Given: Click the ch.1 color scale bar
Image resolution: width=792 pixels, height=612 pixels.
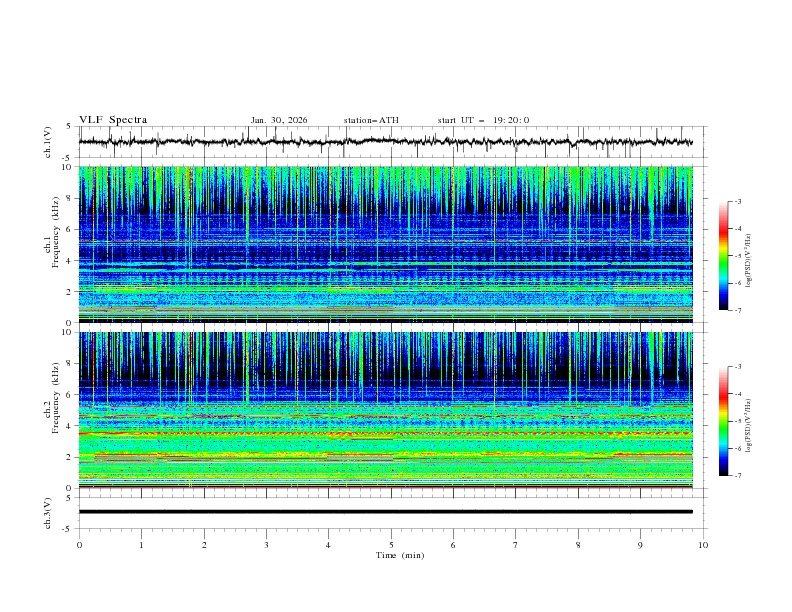Looking at the screenshot, I should (724, 256).
